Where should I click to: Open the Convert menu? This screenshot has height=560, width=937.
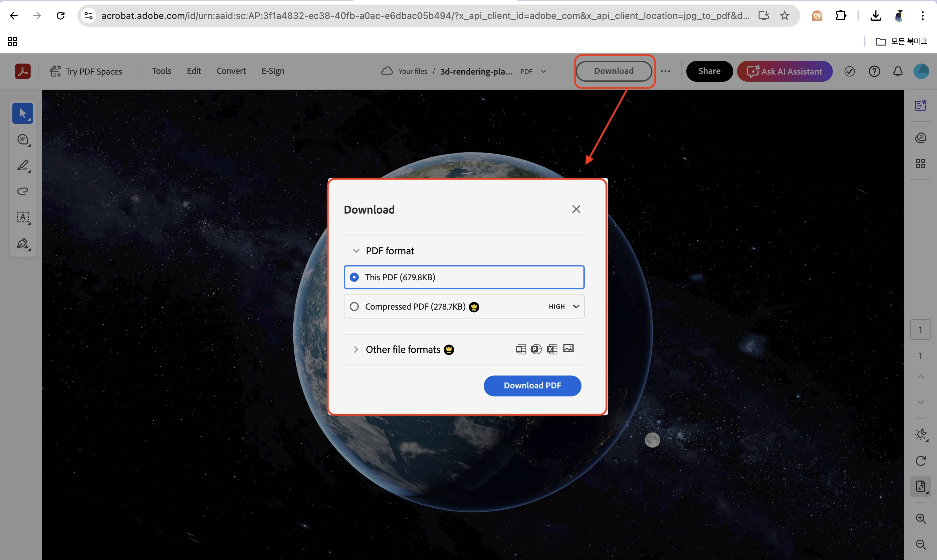click(x=231, y=71)
